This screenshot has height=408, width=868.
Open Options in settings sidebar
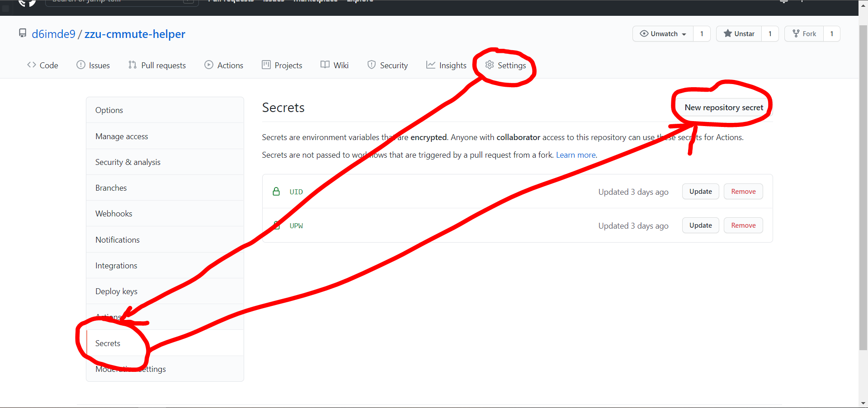pyautogui.click(x=165, y=110)
